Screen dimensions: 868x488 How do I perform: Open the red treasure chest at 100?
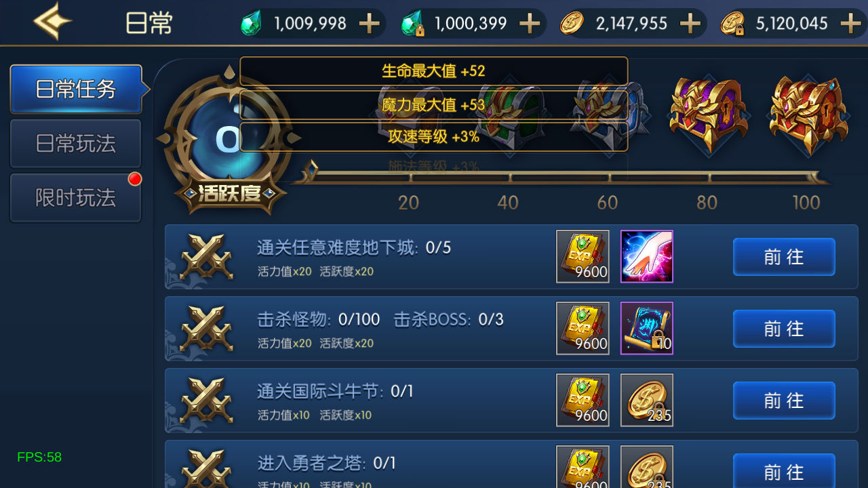point(808,115)
